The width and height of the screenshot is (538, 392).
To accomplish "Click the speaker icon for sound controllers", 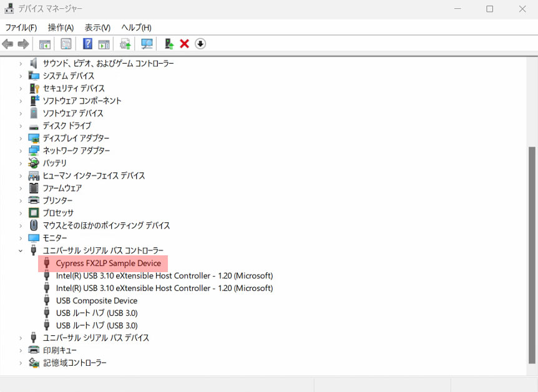I will click(x=34, y=63).
